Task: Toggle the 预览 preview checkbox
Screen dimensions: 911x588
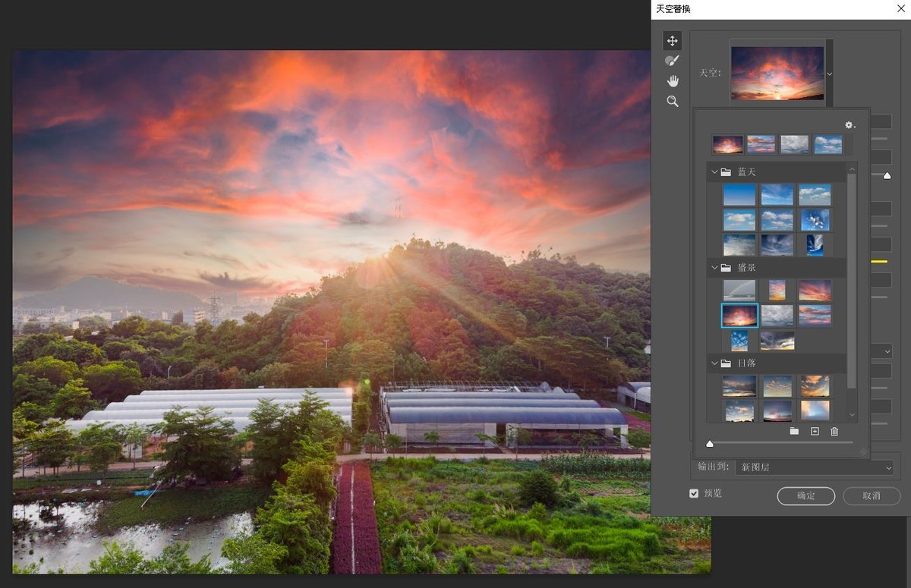Action: (693, 493)
